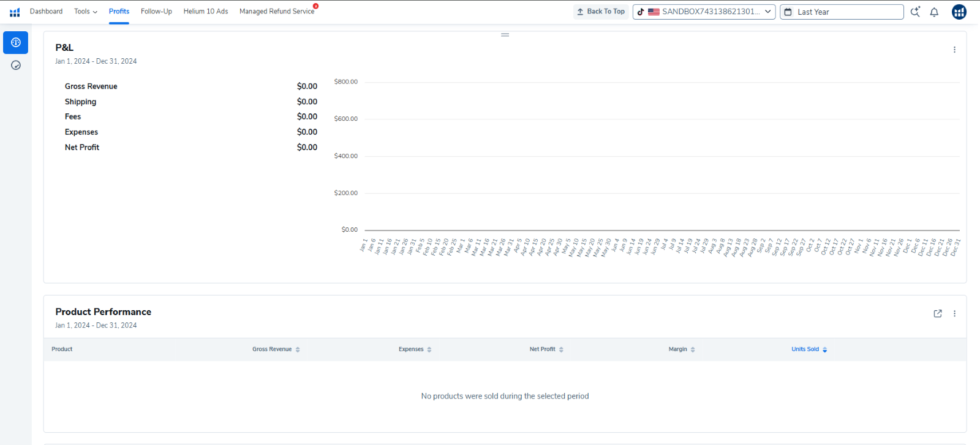
Task: Open the notifications bell
Action: tap(934, 12)
